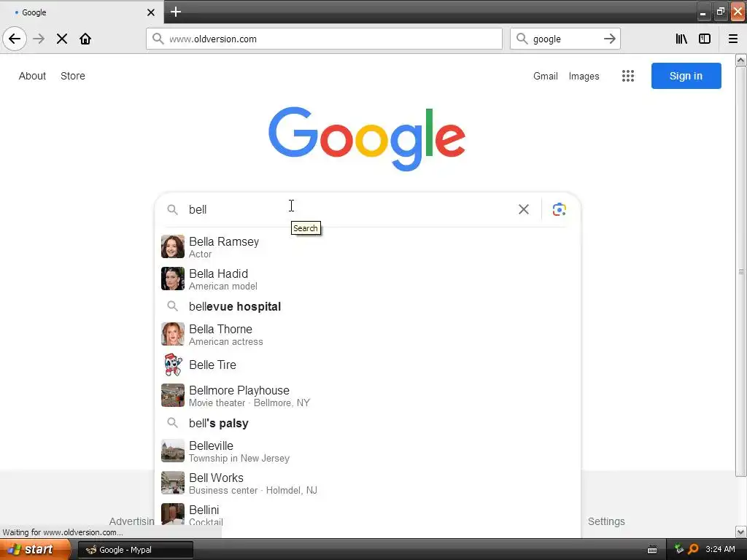
Task: Stop page loading with the X button
Action: tap(62, 39)
